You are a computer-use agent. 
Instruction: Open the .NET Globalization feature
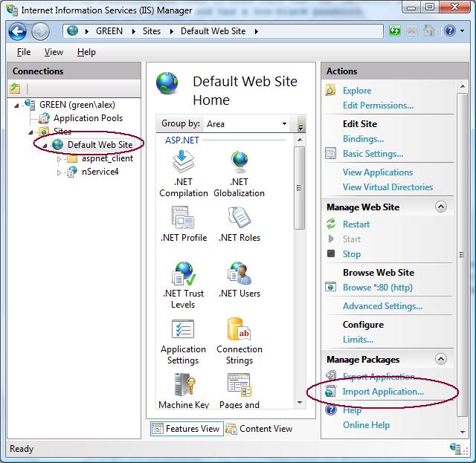click(239, 174)
